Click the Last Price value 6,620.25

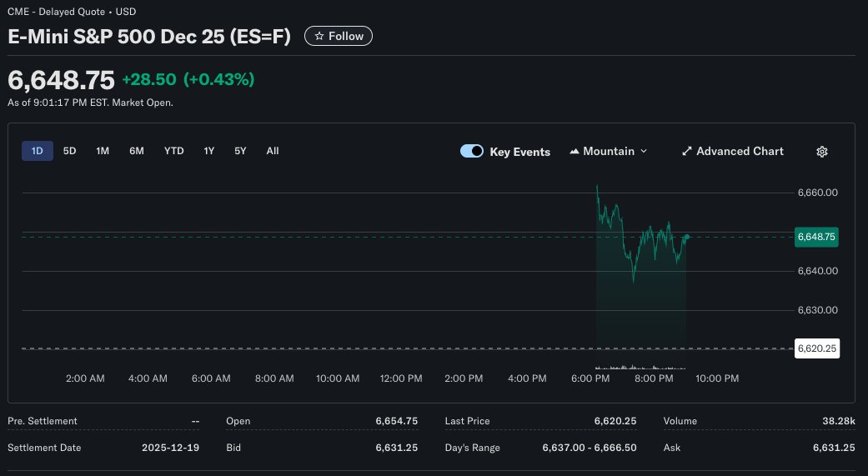(615, 421)
